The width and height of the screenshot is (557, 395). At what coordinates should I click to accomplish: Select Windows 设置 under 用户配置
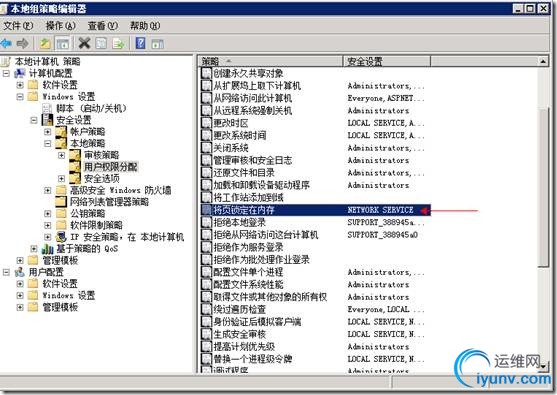[x=69, y=295]
